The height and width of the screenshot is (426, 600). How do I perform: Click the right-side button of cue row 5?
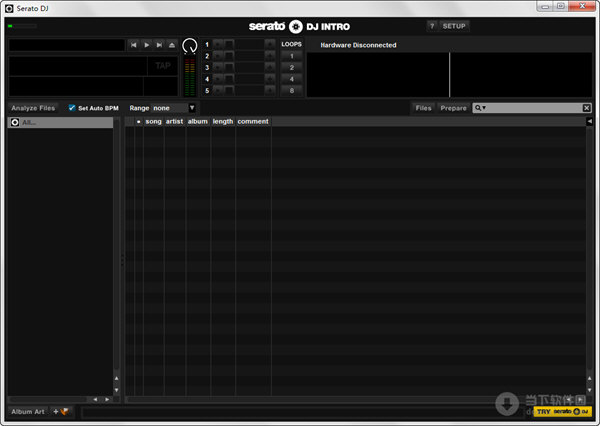270,90
